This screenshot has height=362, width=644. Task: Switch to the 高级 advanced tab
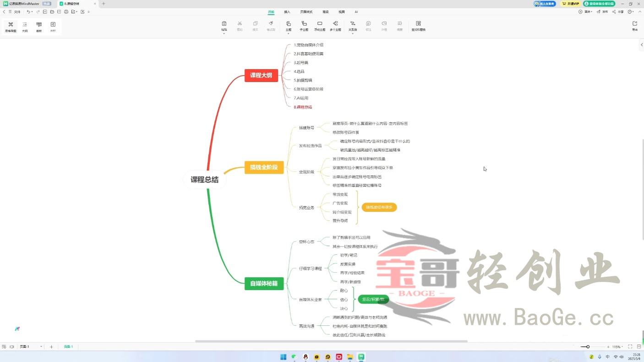[x=326, y=11]
